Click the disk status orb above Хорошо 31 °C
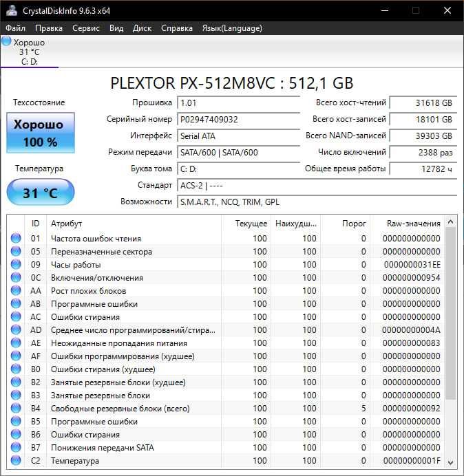Screen dimensions: 464x476 (6, 41)
